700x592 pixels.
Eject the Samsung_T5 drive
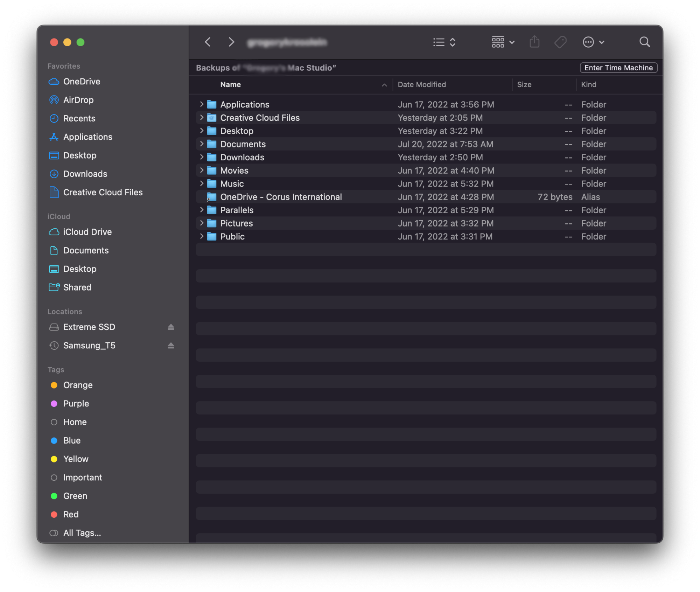click(171, 346)
